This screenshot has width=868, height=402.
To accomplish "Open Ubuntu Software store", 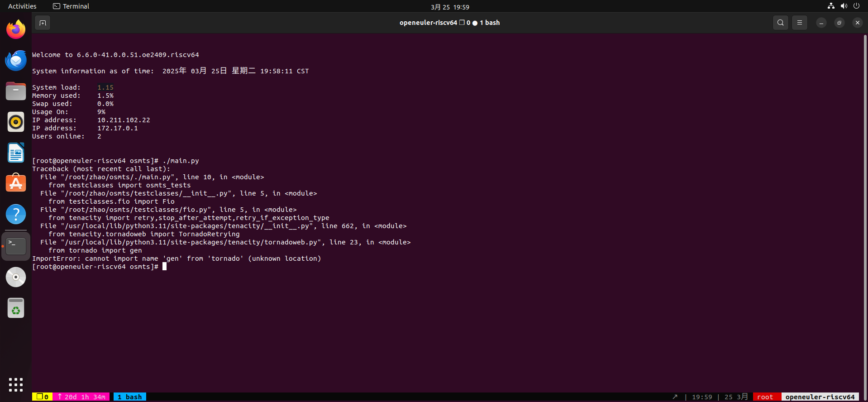I will coord(16,183).
